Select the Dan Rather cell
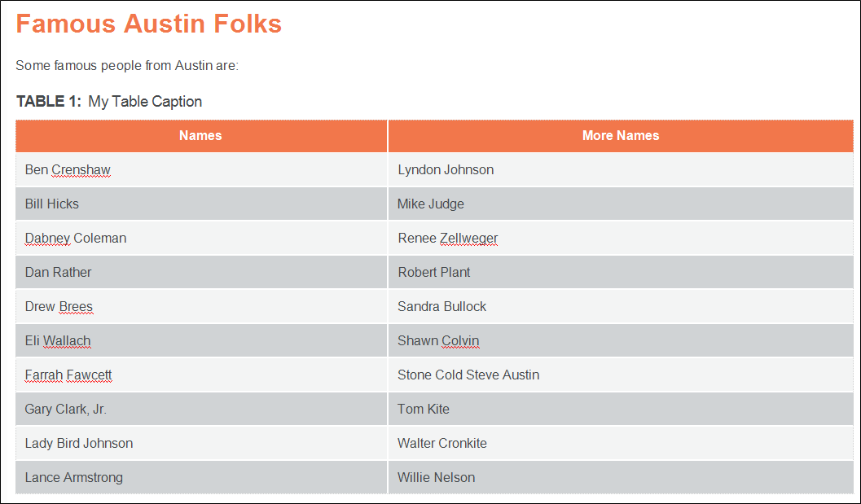Image resolution: width=861 pixels, height=504 pixels. [201, 272]
